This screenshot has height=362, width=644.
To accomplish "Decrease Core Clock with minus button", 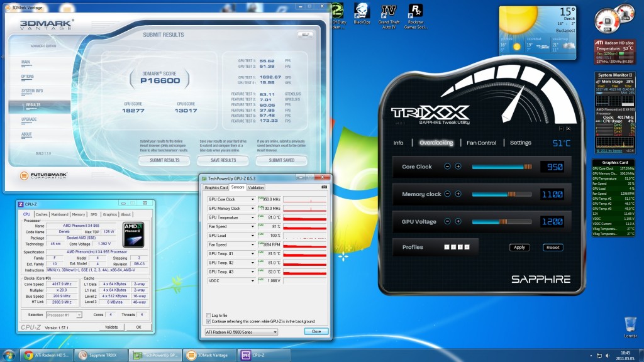I will (x=447, y=166).
